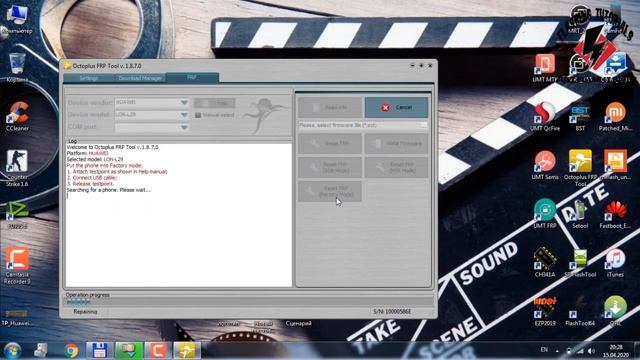640x360 pixels.
Task: Switch to the Settings tab
Action: point(89,78)
